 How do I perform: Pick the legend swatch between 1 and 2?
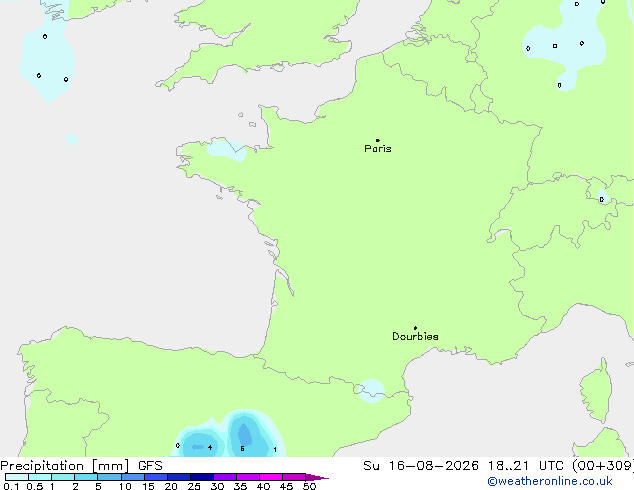tap(63, 477)
